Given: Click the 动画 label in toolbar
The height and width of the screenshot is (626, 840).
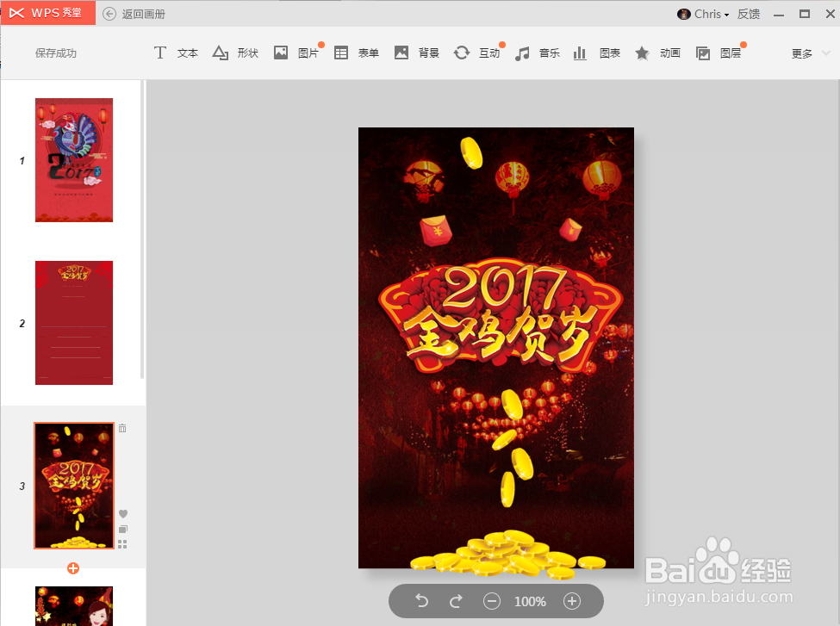Looking at the screenshot, I should [670, 53].
